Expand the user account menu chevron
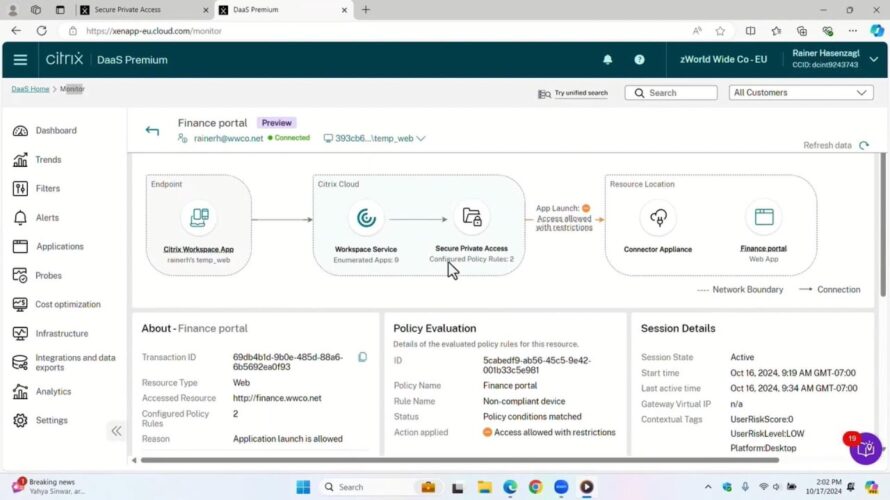Screen dimensions: 890x500 pos(874,60)
